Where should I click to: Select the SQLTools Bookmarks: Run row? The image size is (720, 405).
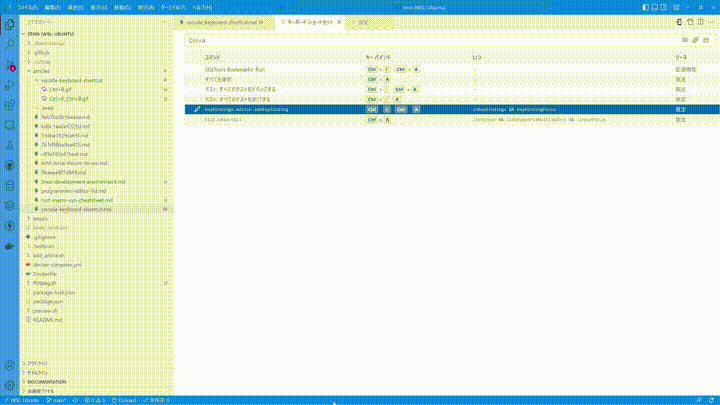(452, 69)
